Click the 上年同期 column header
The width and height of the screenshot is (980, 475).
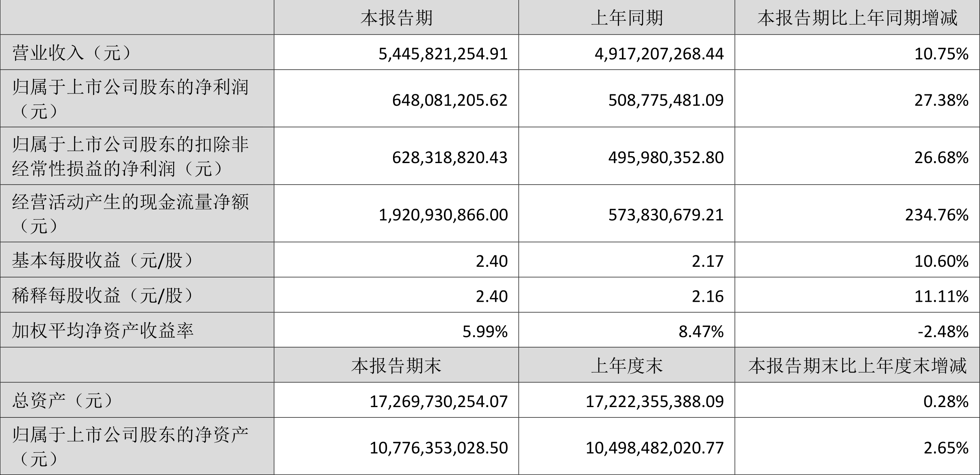[x=627, y=18]
